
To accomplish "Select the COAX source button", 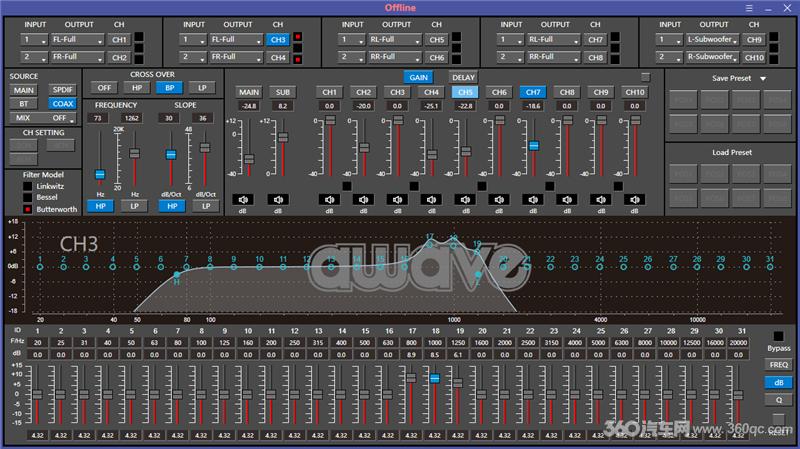I will point(63,104).
